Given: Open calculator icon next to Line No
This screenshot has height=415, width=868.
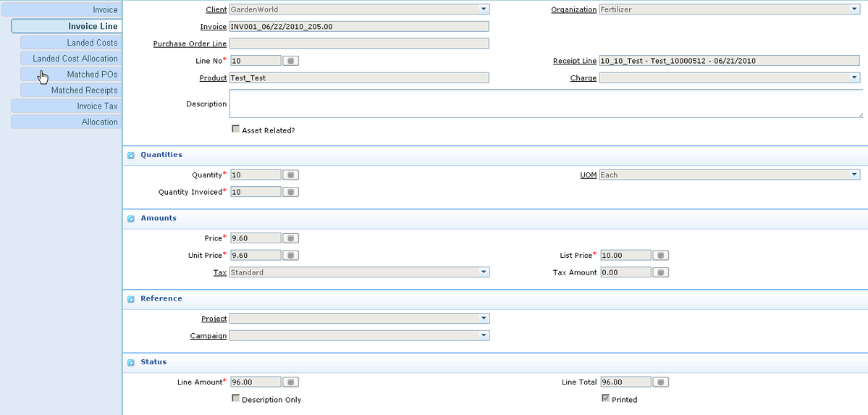Looking at the screenshot, I should point(290,61).
